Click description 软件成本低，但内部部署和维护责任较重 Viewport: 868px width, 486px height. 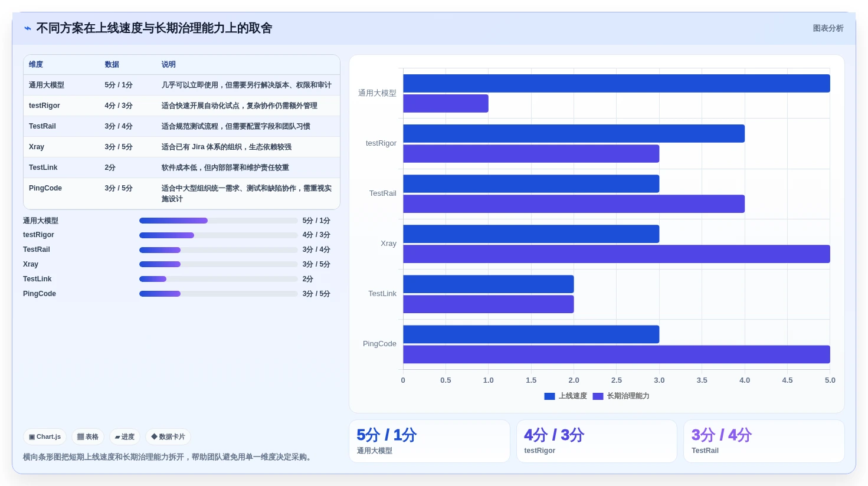(x=225, y=168)
